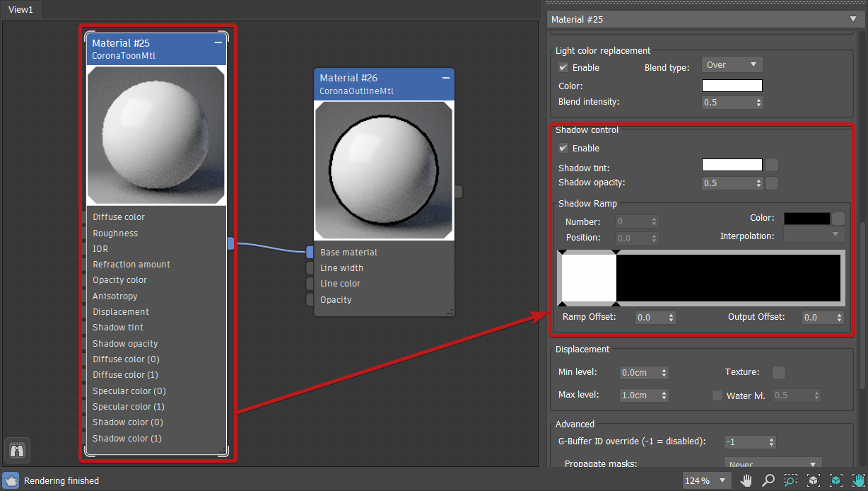Click the Shadow tint map button
The image size is (868, 491).
pyautogui.click(x=772, y=165)
